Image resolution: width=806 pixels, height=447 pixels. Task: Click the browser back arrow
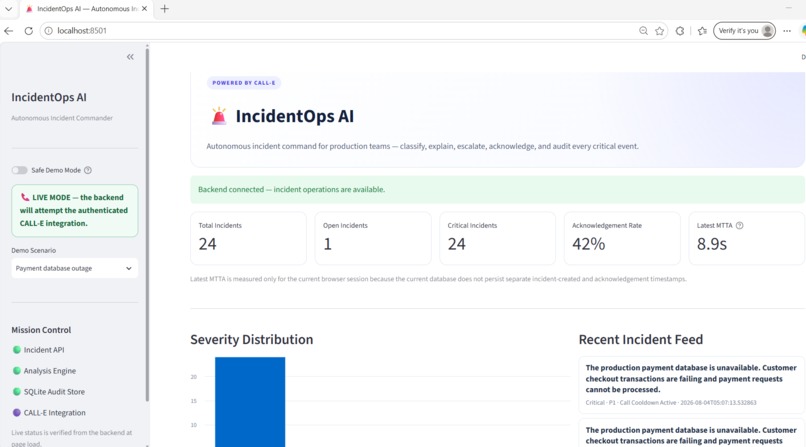(9, 31)
